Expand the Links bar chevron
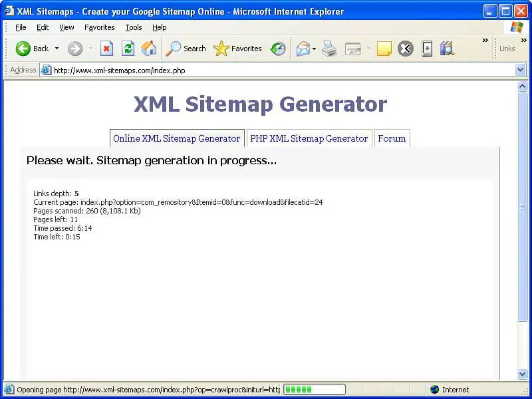 click(523, 41)
